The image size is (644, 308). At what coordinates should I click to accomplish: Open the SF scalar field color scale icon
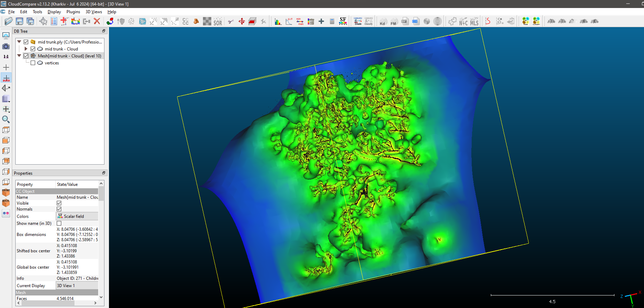tap(343, 21)
